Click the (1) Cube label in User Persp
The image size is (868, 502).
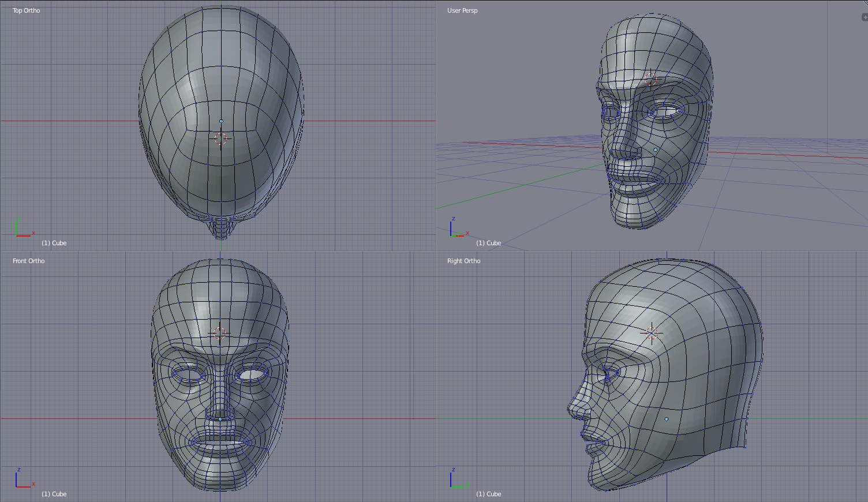(x=489, y=243)
